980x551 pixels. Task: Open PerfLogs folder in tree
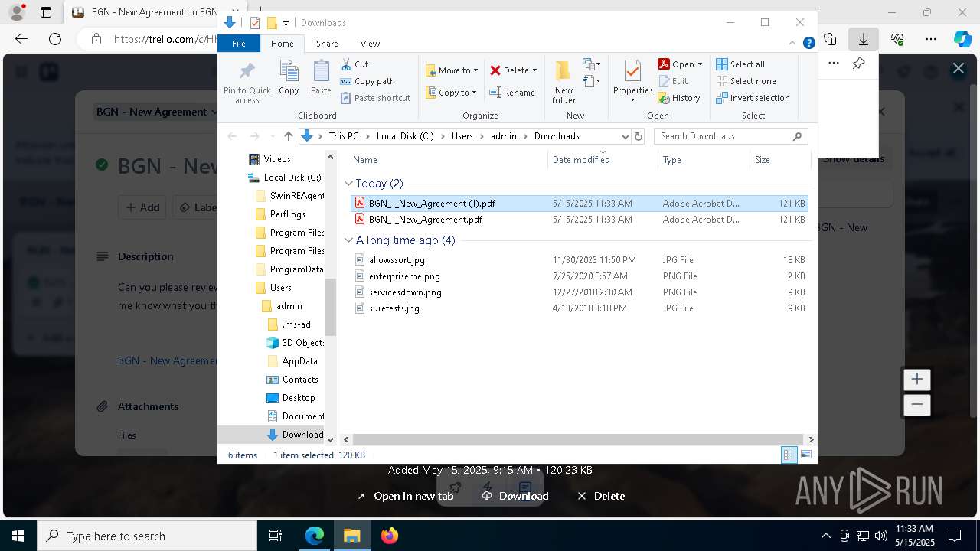pos(279,214)
